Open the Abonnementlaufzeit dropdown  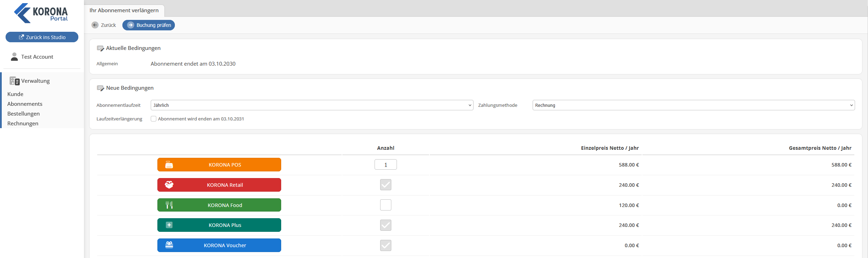click(x=312, y=105)
